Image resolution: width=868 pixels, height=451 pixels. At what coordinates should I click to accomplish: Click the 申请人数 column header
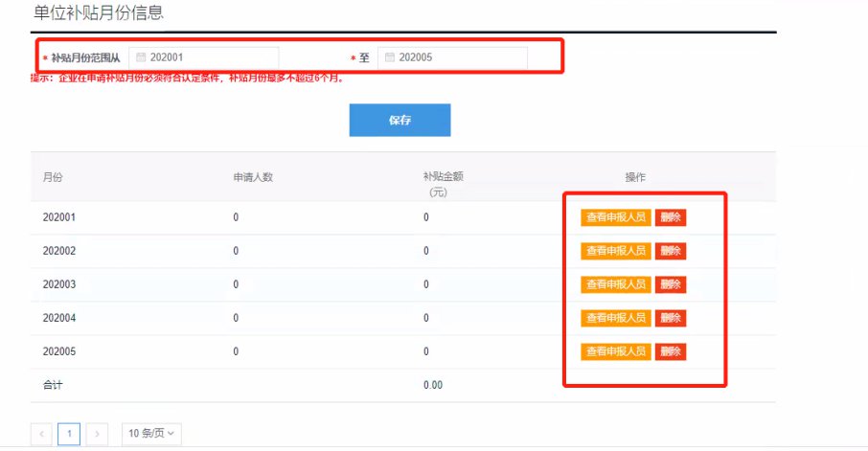(x=253, y=177)
